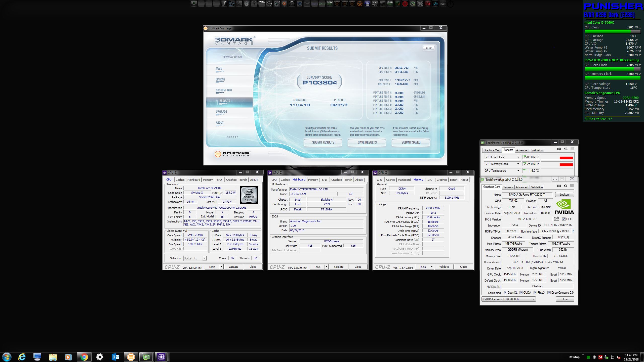The image size is (644, 362).
Task: Open Outlook from the taskbar
Action: (115, 357)
